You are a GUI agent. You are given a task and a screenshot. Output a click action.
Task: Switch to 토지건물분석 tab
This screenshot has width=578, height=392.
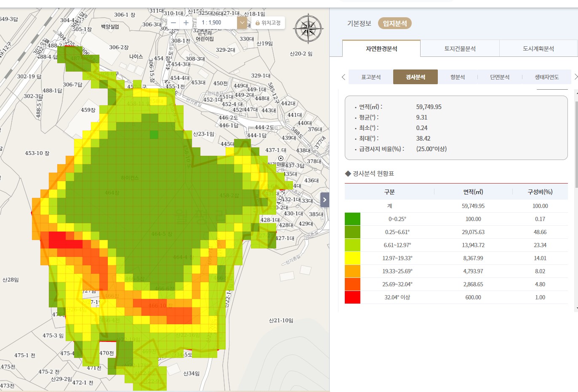click(460, 48)
